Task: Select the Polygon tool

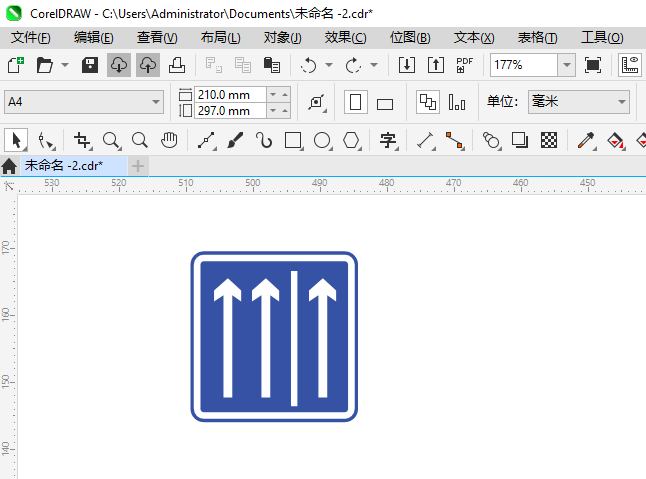Action: (352, 140)
